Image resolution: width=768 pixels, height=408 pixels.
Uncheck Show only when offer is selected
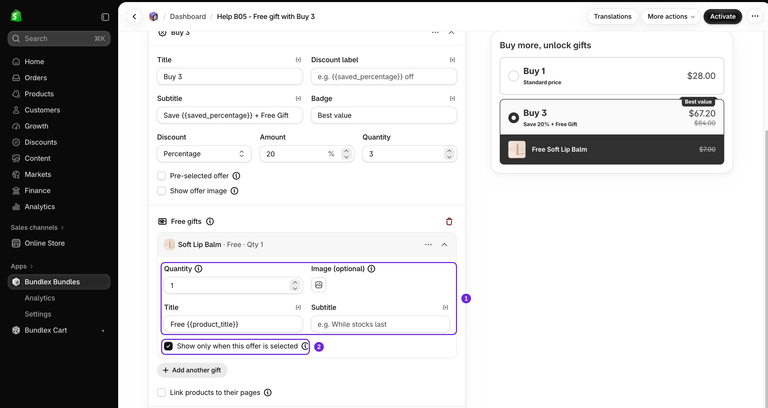(168, 346)
